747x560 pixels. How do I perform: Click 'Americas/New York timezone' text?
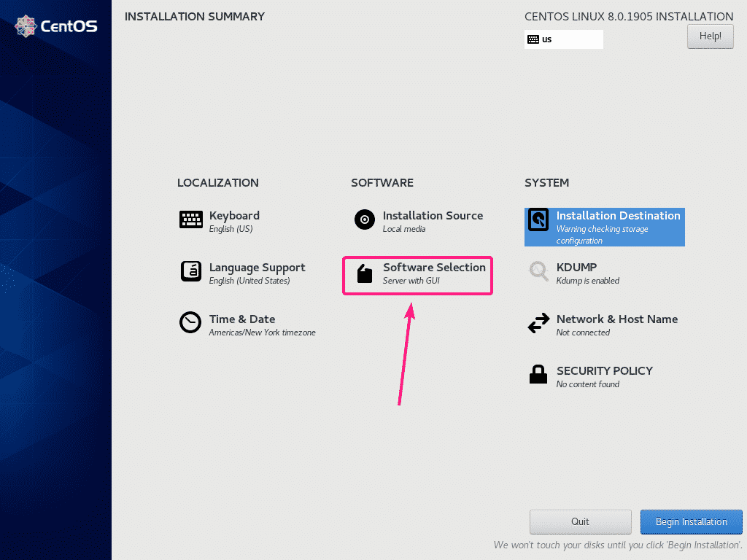click(x=262, y=332)
